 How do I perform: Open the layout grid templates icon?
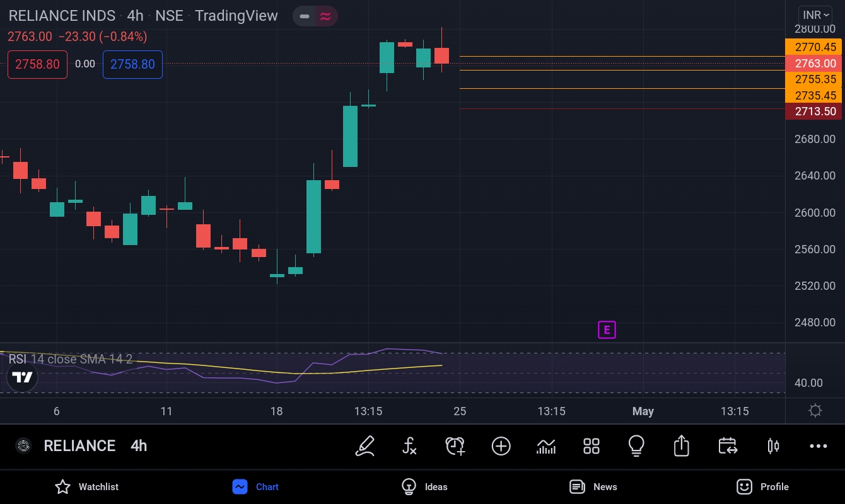pos(591,446)
